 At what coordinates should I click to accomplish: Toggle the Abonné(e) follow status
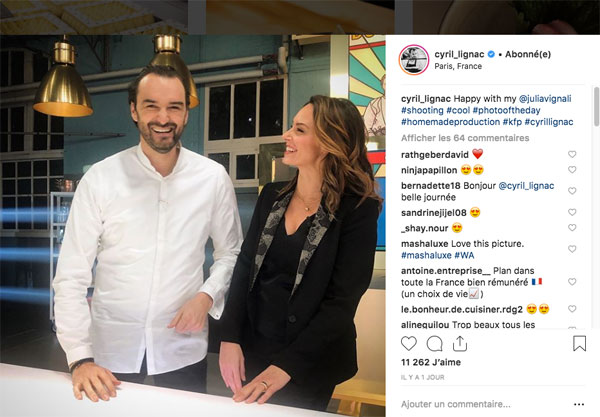pyautogui.click(x=528, y=54)
